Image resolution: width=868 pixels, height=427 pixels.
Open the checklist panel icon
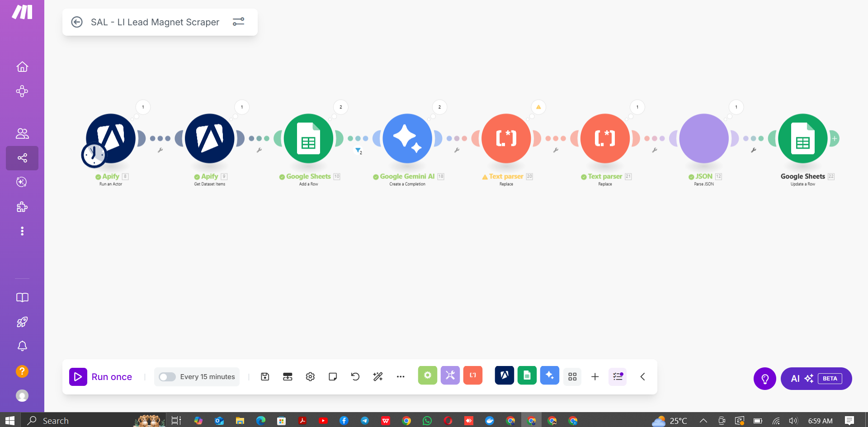(618, 377)
